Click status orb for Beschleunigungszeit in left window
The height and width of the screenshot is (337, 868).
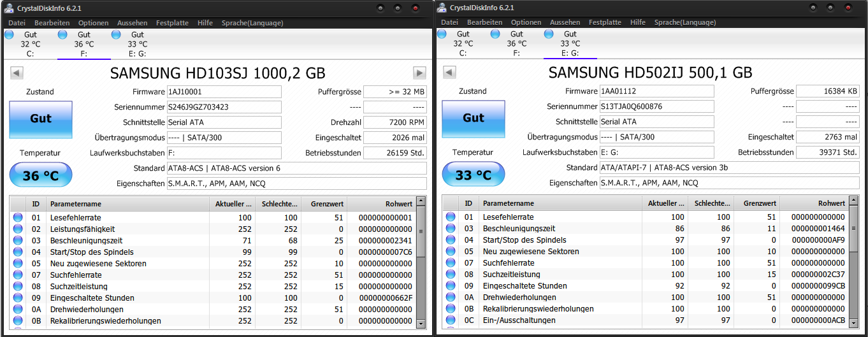[18, 240]
